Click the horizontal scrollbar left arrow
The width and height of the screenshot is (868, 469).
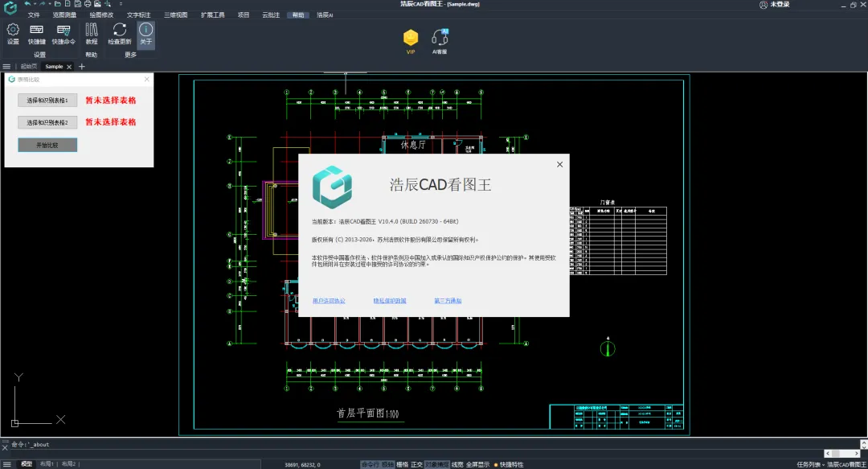828,454
